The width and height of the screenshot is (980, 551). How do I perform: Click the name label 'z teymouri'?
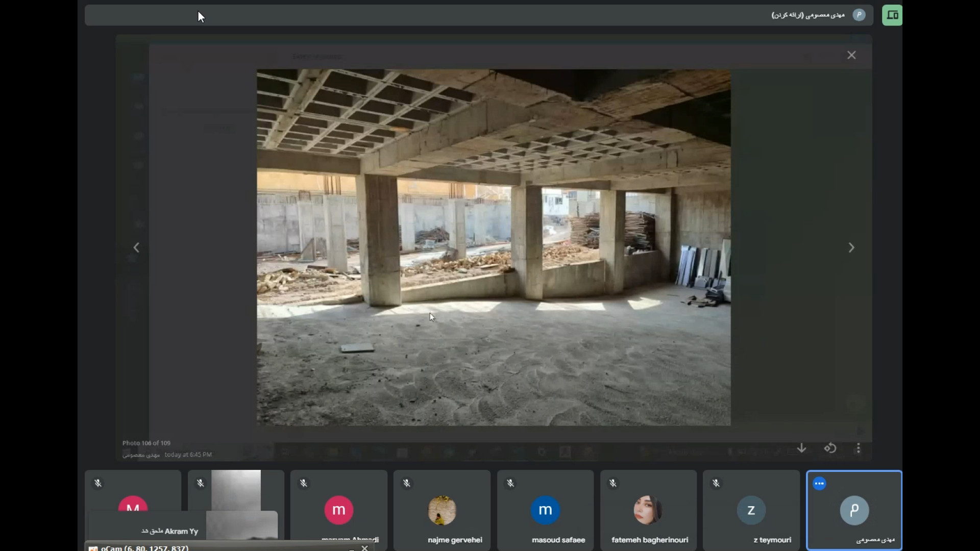(772, 540)
